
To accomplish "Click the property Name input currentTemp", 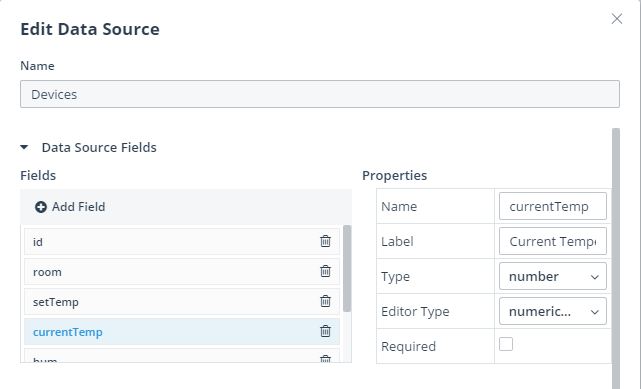I will pos(553,206).
